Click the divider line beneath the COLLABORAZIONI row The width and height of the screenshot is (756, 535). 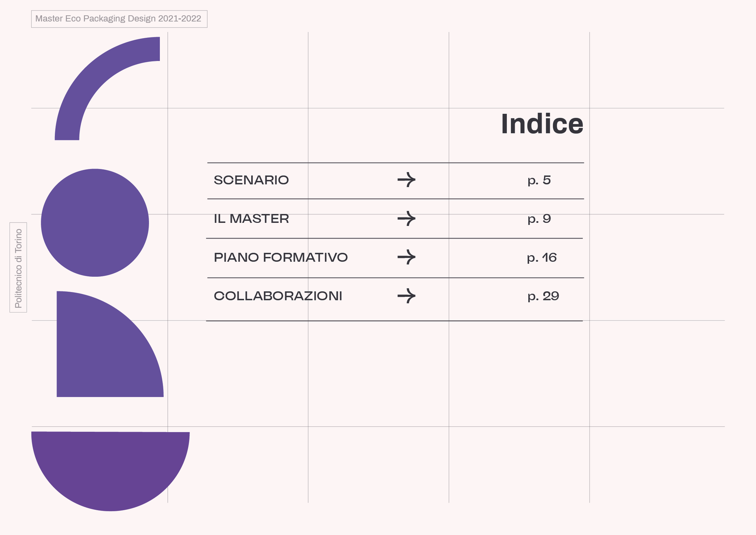tap(394, 321)
